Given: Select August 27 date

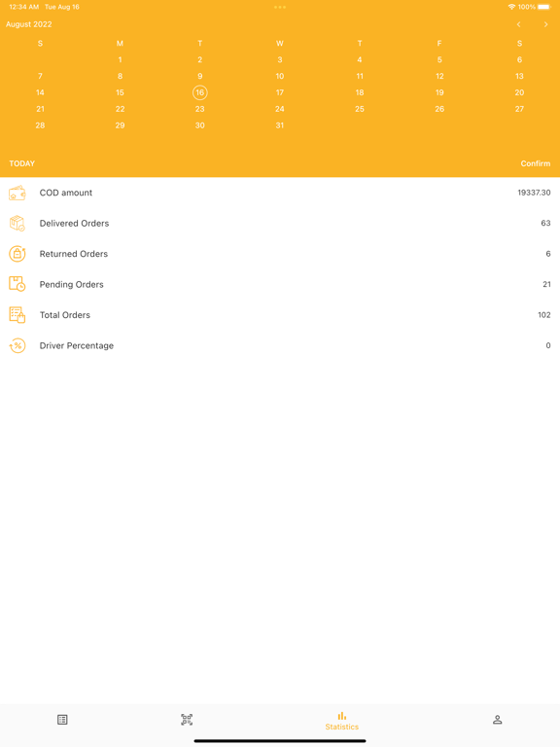Looking at the screenshot, I should pyautogui.click(x=519, y=109).
